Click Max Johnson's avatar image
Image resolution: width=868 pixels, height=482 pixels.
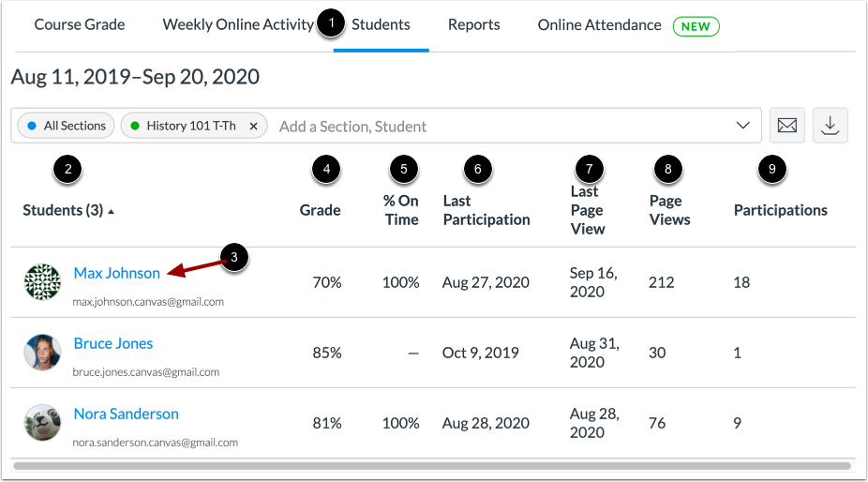42,282
